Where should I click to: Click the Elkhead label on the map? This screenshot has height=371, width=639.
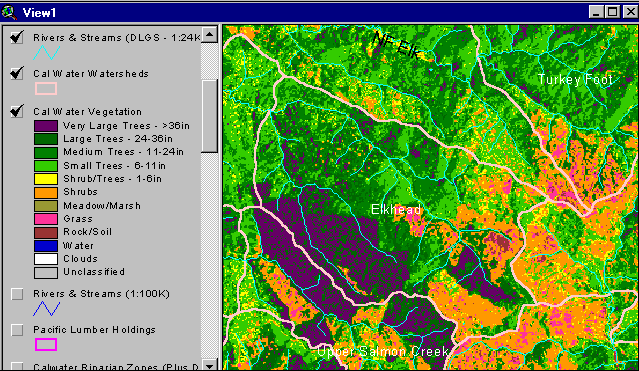pos(396,210)
